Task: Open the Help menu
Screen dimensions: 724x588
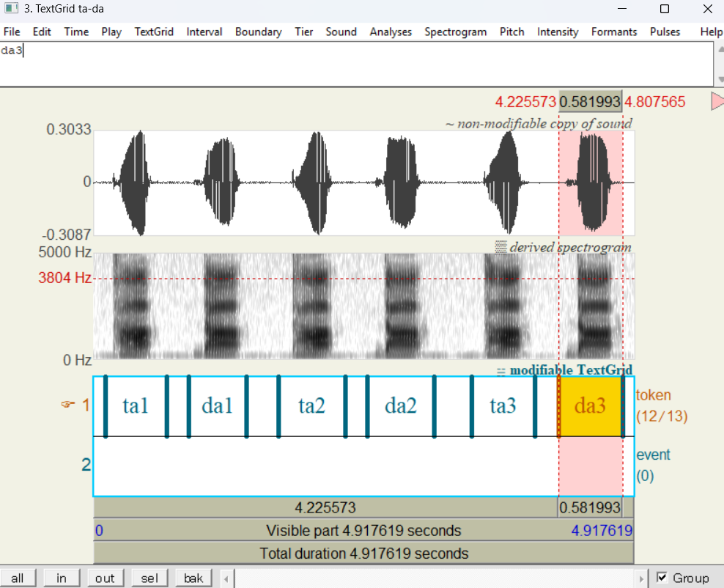Action: click(711, 32)
